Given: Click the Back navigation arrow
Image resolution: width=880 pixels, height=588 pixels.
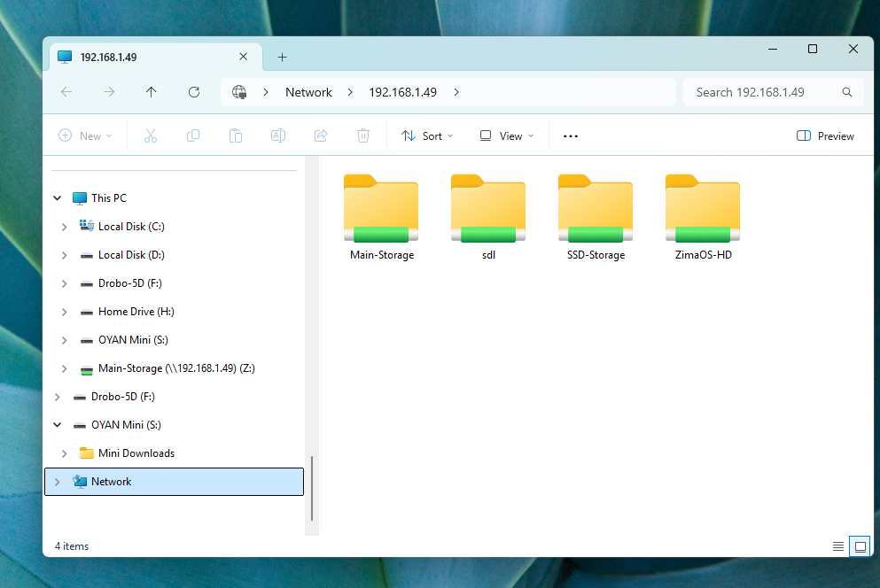Looking at the screenshot, I should point(66,92).
